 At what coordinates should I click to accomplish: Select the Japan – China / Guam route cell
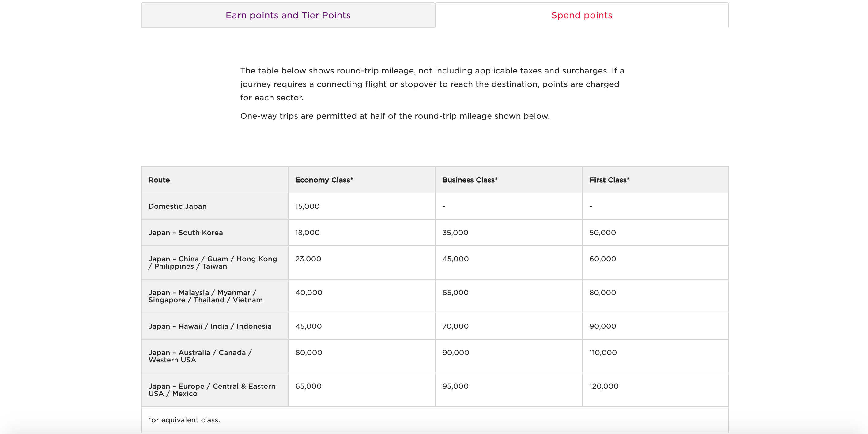pos(212,262)
